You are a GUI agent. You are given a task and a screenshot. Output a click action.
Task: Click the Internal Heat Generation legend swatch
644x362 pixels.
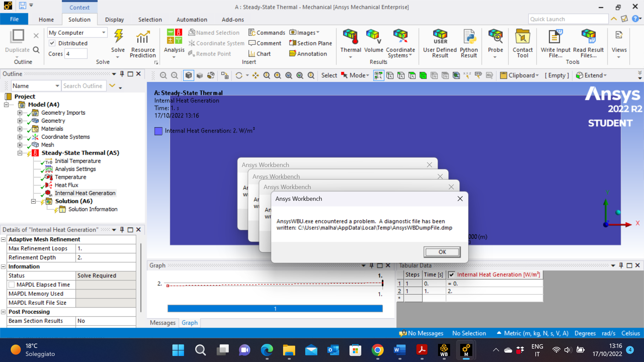click(x=158, y=131)
